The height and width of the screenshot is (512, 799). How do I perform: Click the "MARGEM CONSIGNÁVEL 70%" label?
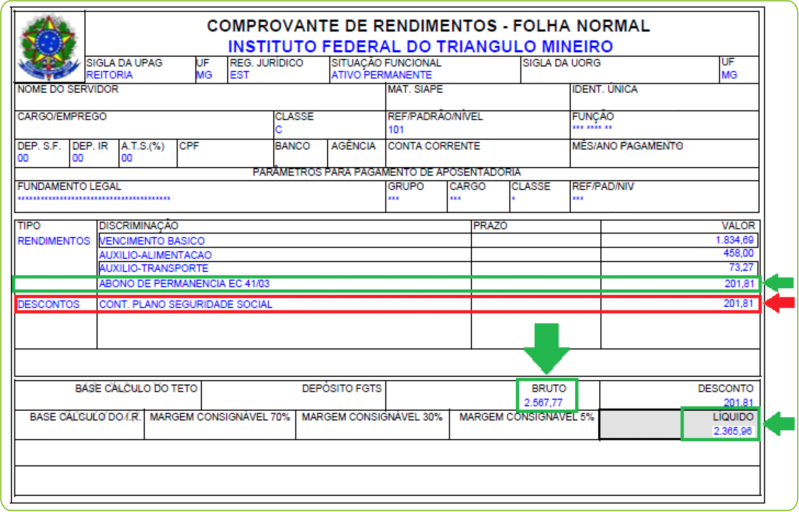pyautogui.click(x=220, y=417)
